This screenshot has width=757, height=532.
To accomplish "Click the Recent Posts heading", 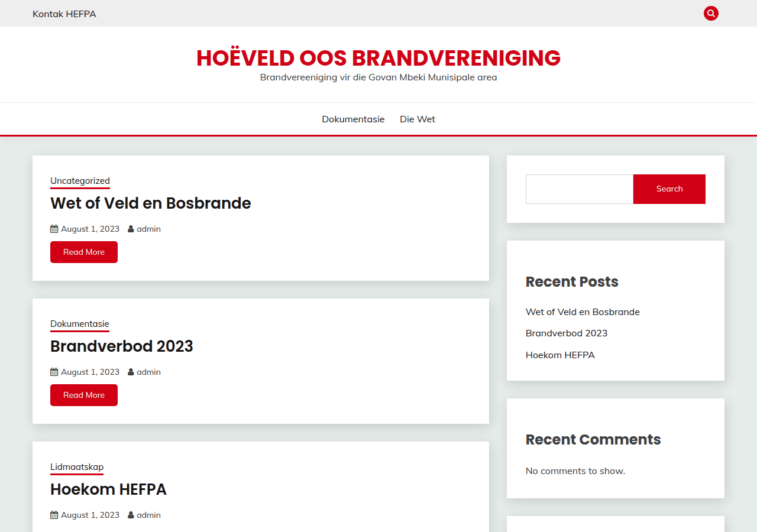I will coord(572,282).
